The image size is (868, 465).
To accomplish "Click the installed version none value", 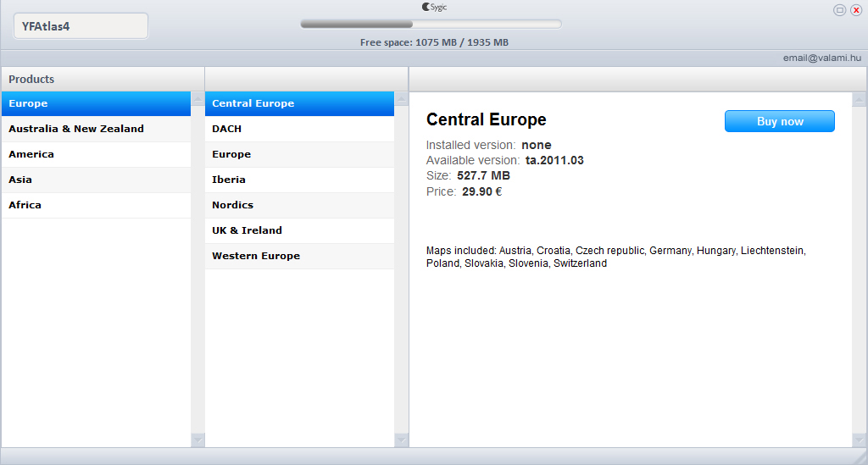I will (x=536, y=145).
